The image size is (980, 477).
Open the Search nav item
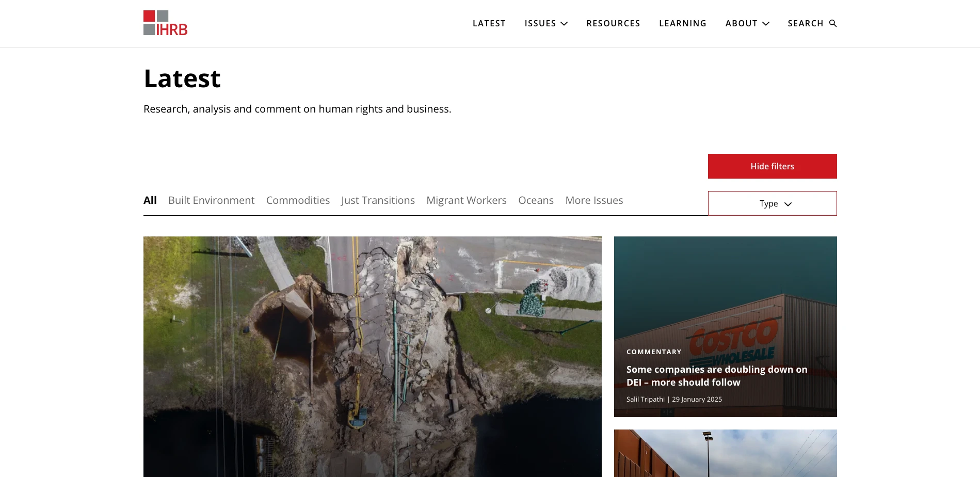(x=805, y=23)
